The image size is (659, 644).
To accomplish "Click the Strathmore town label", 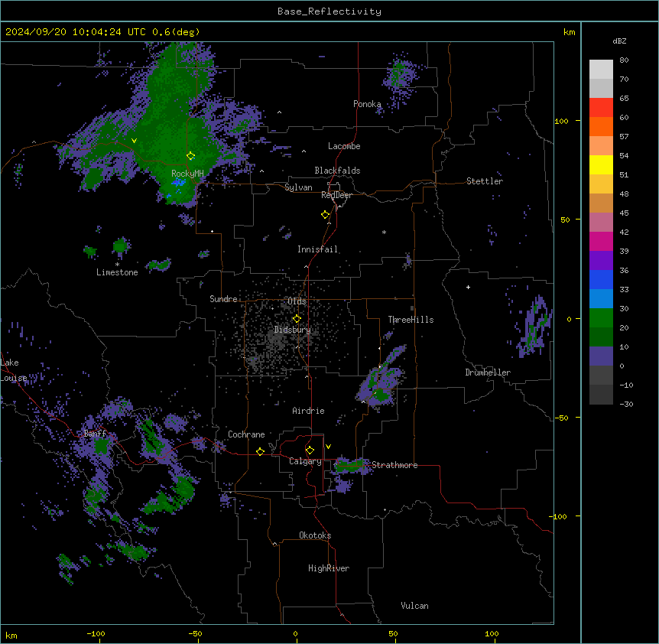I will pos(394,465).
